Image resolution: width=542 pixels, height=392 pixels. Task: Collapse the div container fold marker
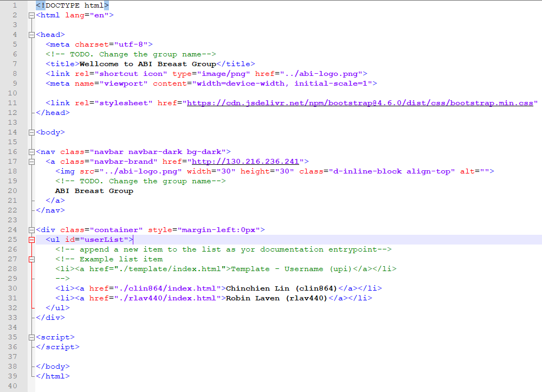(x=31, y=230)
